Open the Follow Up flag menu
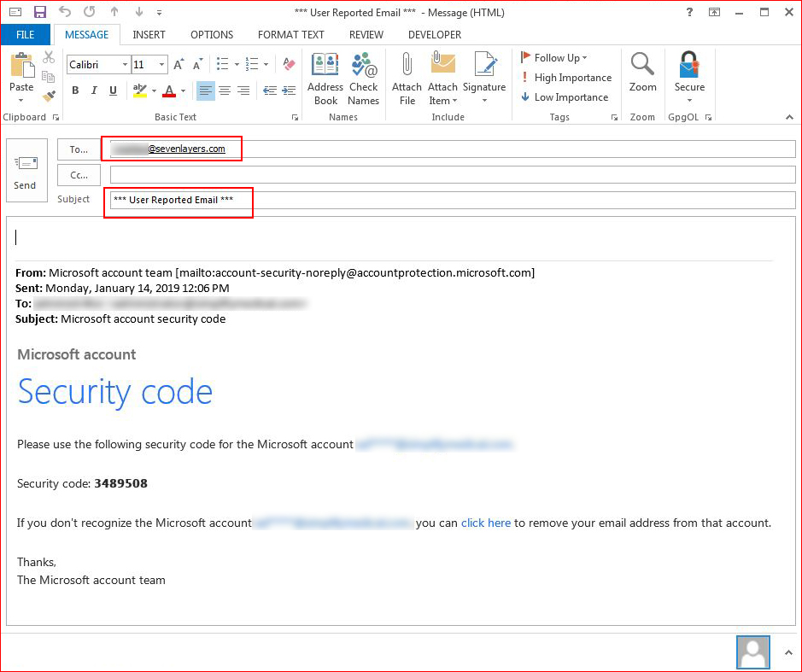The width and height of the screenshot is (802, 672). [x=553, y=58]
